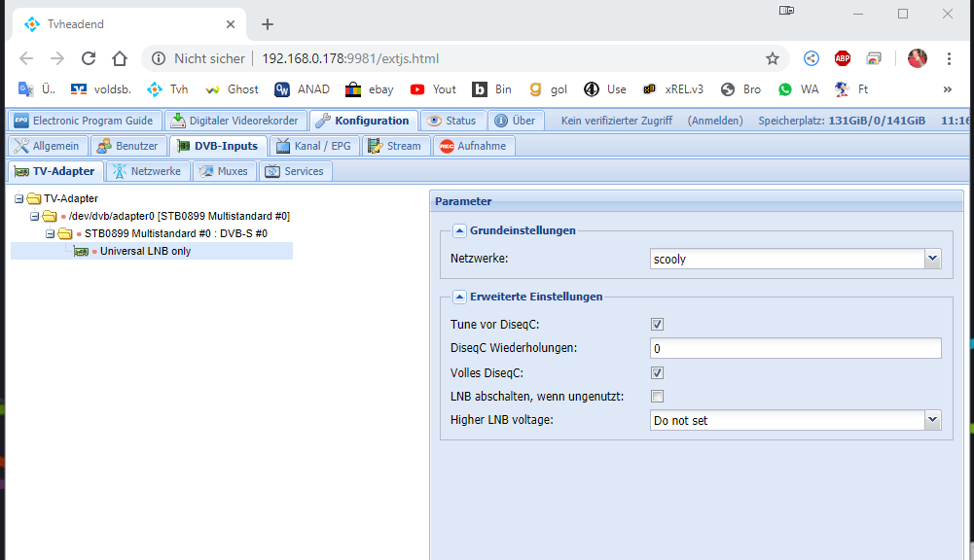Select the Konfiguration tab
Viewport: 974px width, 560px height.
click(x=364, y=121)
